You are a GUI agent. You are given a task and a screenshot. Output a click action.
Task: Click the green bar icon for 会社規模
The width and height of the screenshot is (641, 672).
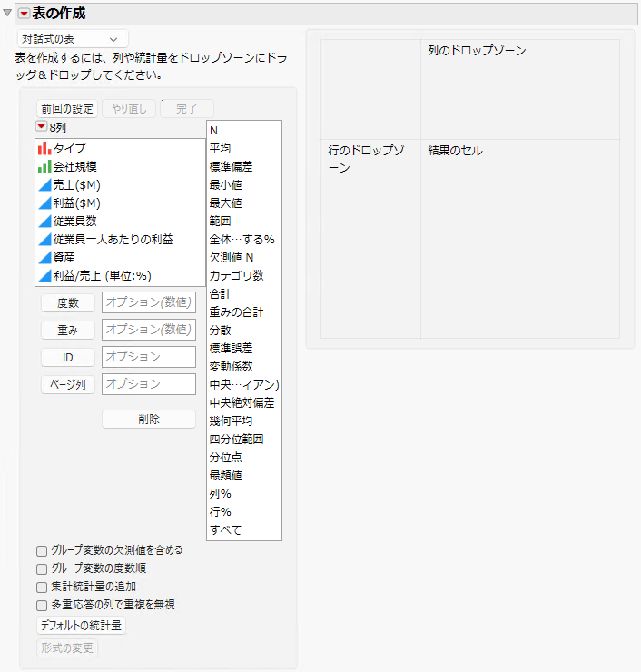point(44,166)
